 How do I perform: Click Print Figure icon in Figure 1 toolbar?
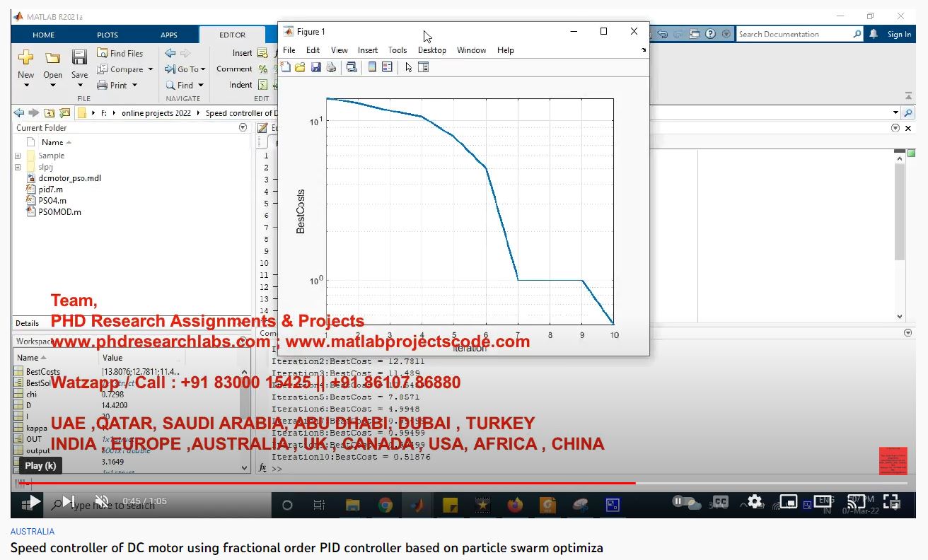[330, 67]
